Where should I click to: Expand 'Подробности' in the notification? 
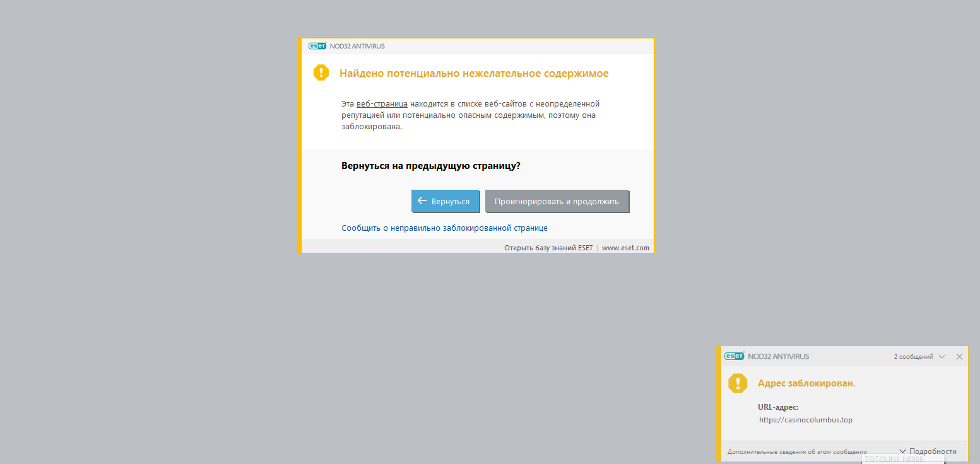point(928,451)
